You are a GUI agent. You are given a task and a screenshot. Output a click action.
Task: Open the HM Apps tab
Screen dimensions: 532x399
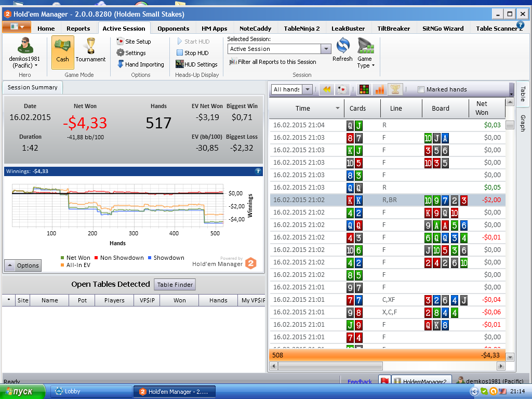(x=215, y=29)
